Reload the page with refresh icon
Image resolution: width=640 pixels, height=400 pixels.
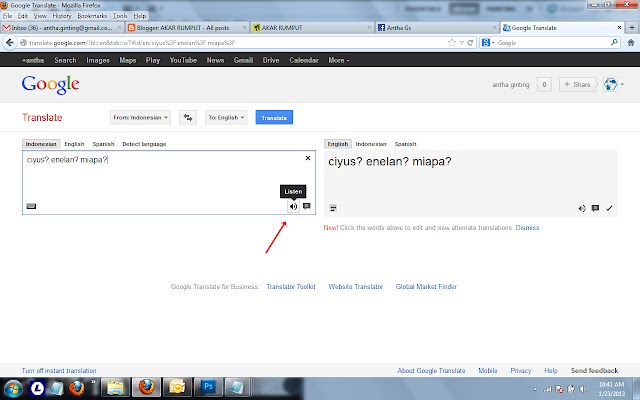(470, 42)
